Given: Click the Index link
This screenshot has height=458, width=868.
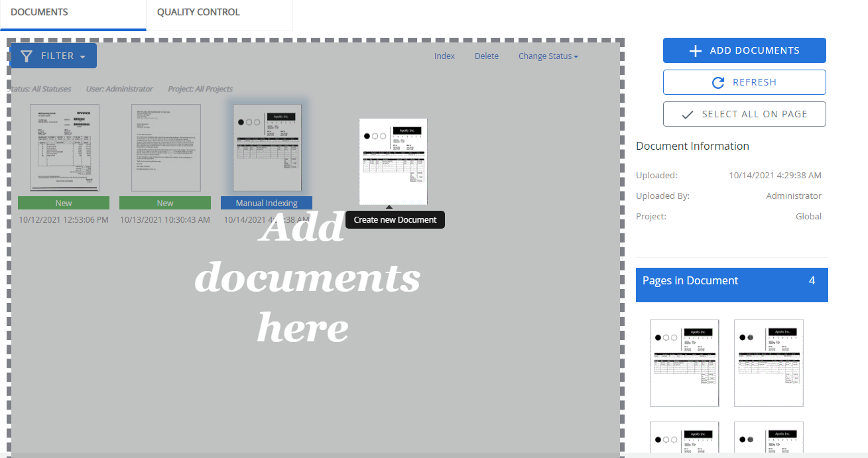Looking at the screenshot, I should click(444, 56).
